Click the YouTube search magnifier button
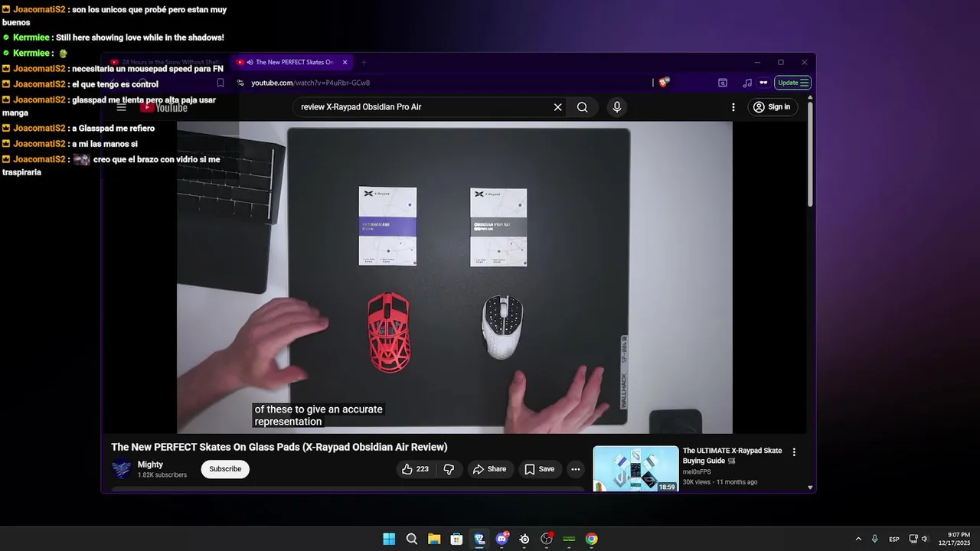The height and width of the screenshot is (551, 980). pyautogui.click(x=583, y=107)
